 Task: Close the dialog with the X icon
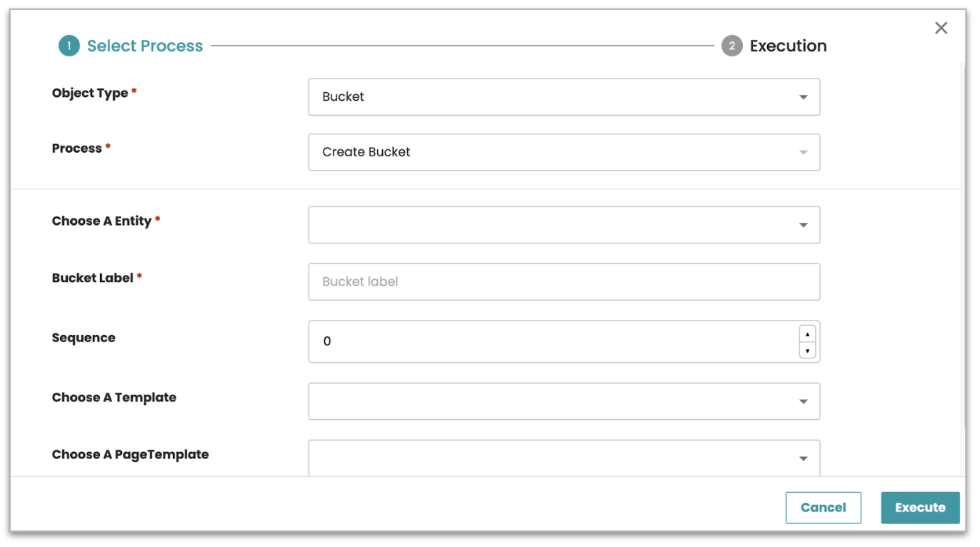coord(941,28)
